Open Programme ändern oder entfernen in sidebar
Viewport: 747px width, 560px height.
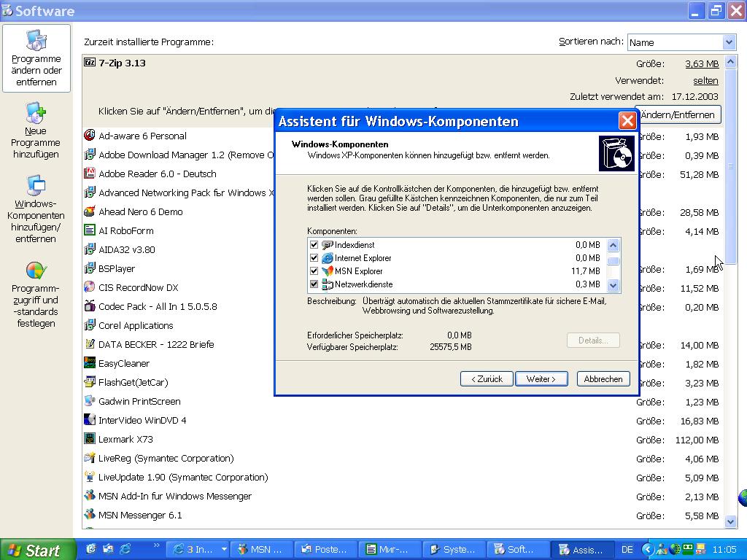[36, 58]
